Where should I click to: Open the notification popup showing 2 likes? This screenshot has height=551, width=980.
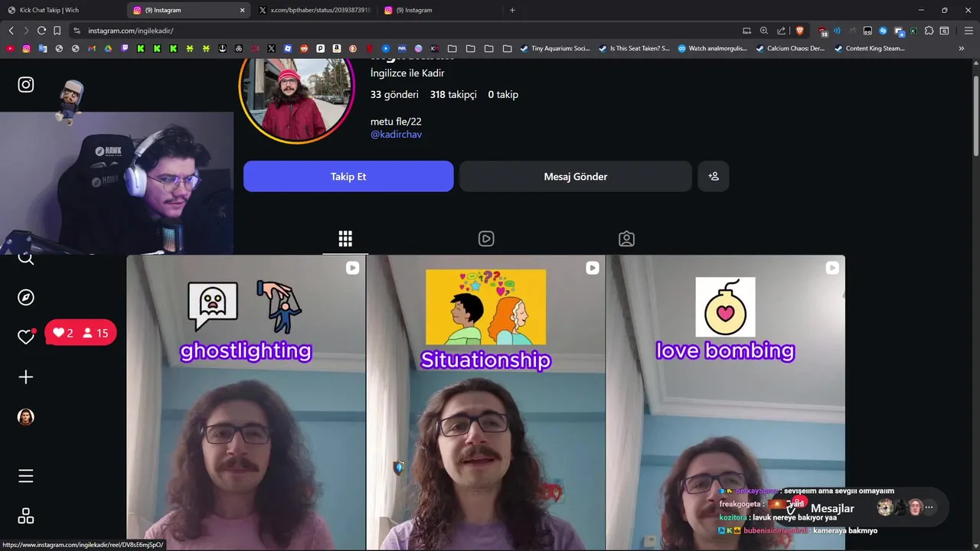(x=80, y=333)
